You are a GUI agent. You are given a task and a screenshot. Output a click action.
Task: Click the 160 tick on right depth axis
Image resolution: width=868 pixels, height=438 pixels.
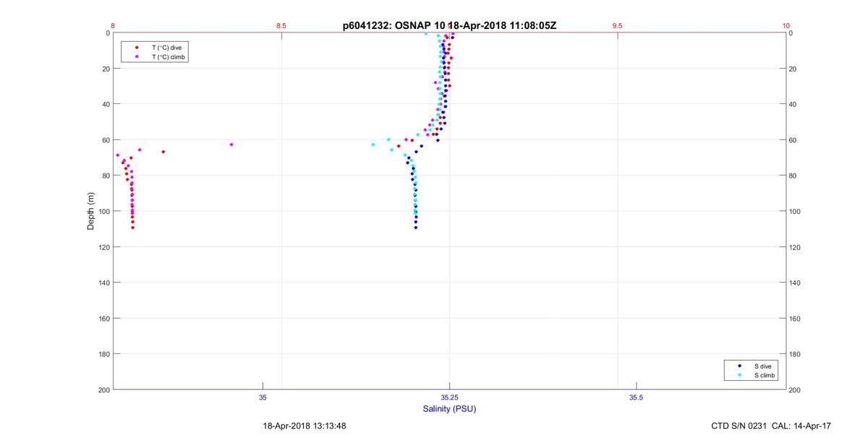pyautogui.click(x=796, y=319)
